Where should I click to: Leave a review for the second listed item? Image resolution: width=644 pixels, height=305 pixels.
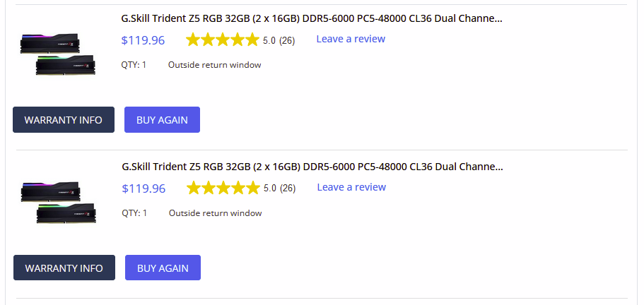click(351, 187)
